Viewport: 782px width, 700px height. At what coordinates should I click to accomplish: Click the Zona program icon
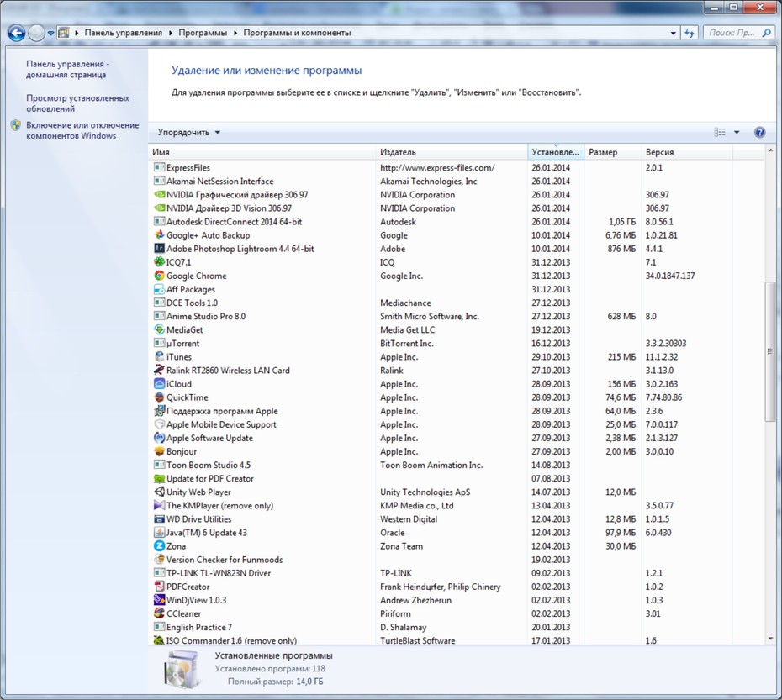tap(159, 546)
